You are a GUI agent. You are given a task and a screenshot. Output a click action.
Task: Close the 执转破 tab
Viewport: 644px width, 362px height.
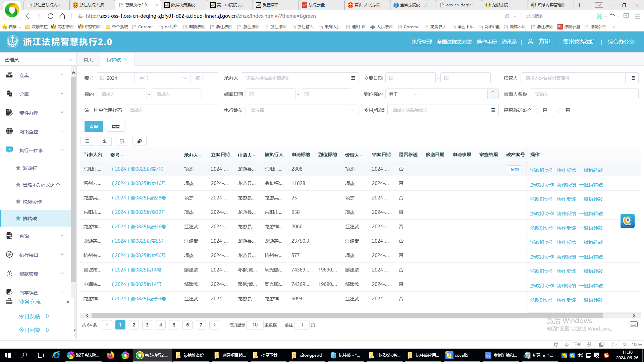(x=125, y=59)
